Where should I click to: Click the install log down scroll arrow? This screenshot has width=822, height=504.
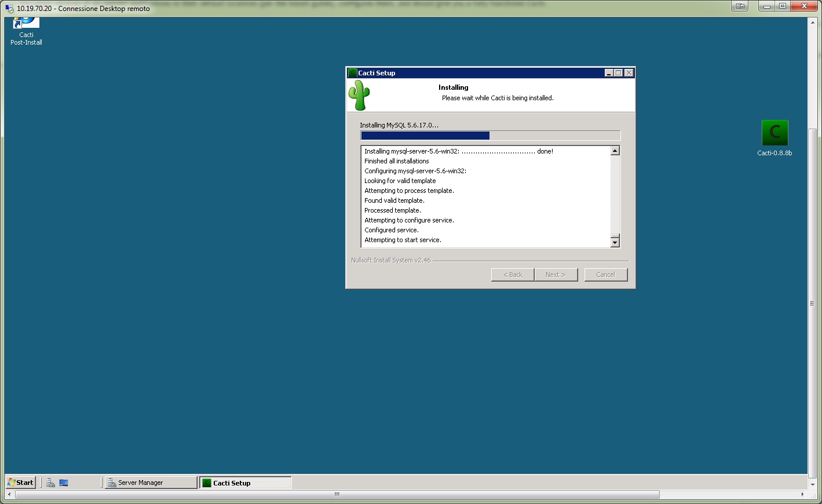(x=615, y=243)
